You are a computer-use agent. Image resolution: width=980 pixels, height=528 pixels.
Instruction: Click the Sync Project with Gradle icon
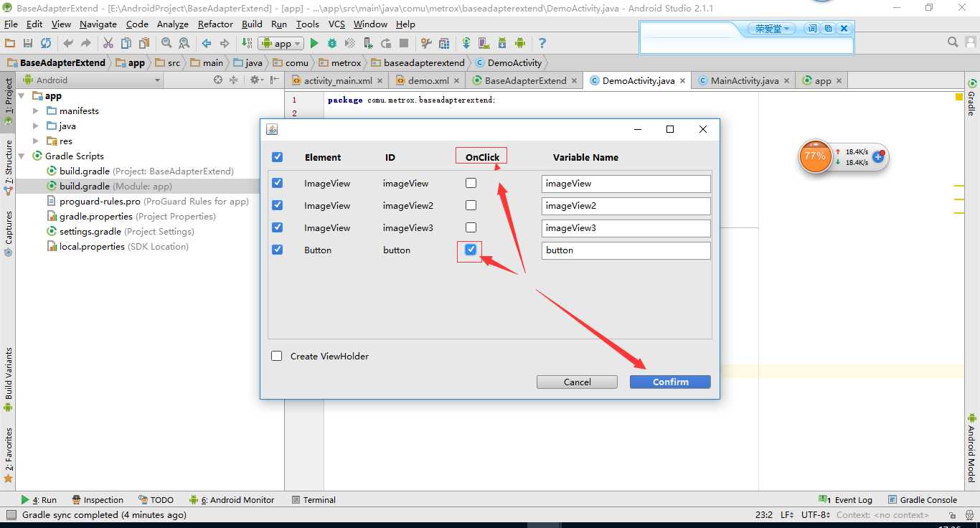coord(466,43)
